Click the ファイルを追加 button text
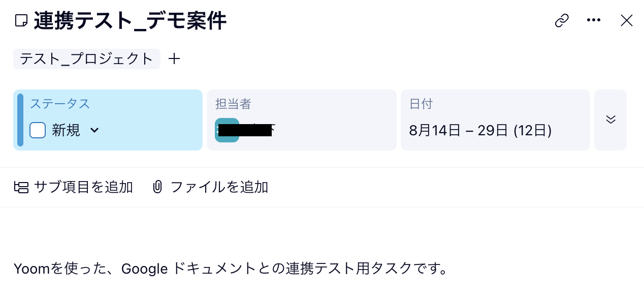This screenshot has height=297, width=644. 219,188
